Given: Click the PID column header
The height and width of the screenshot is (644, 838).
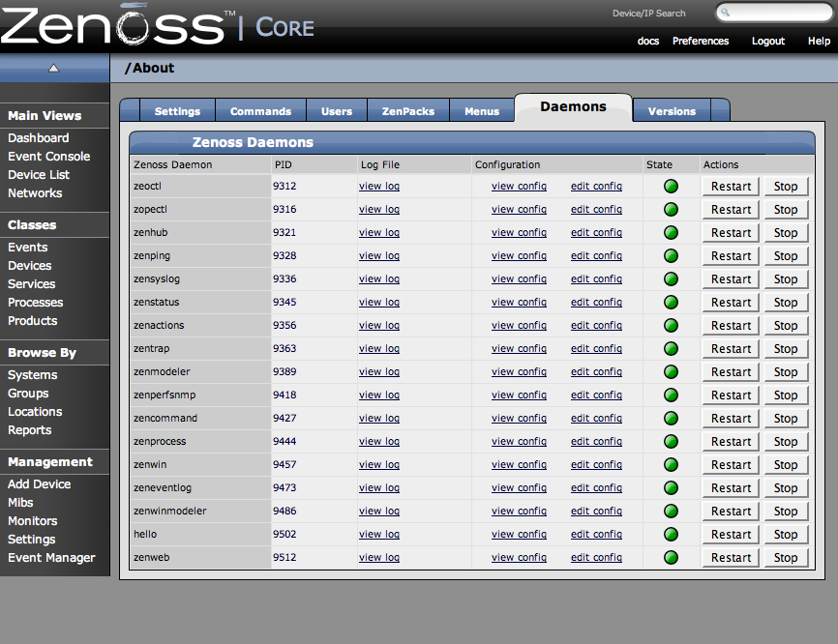Looking at the screenshot, I should [284, 165].
